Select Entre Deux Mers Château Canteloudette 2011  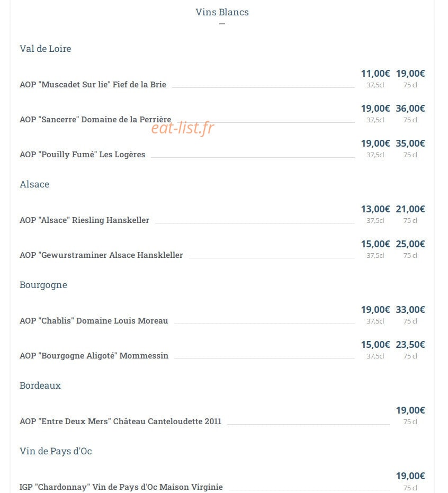[120, 422]
